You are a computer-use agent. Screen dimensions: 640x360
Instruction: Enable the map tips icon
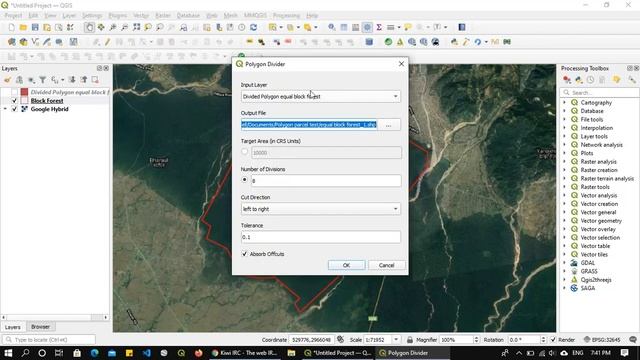point(407,27)
